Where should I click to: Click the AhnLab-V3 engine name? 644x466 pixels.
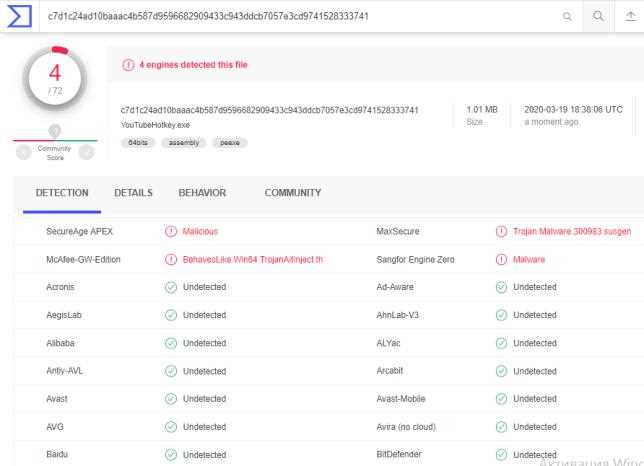pyautogui.click(x=398, y=315)
